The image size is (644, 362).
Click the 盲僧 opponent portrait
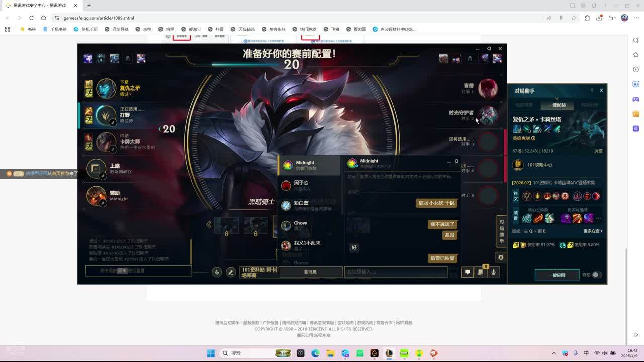(488, 88)
